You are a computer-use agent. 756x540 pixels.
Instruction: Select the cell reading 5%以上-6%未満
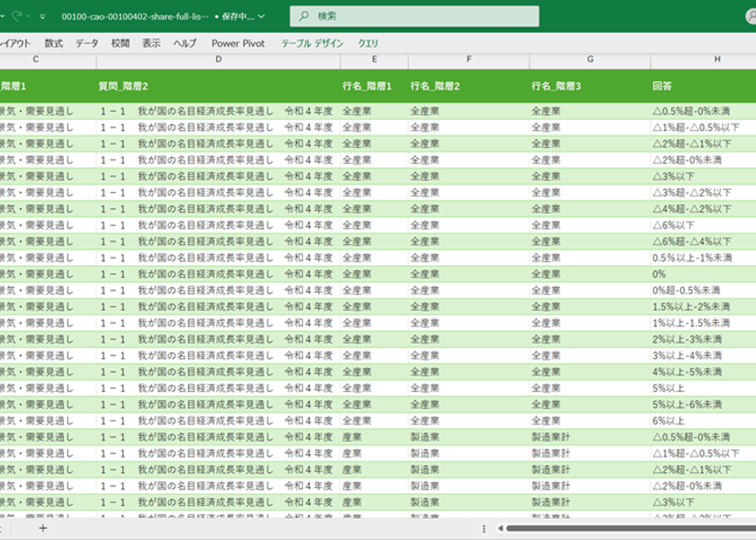click(x=704, y=404)
